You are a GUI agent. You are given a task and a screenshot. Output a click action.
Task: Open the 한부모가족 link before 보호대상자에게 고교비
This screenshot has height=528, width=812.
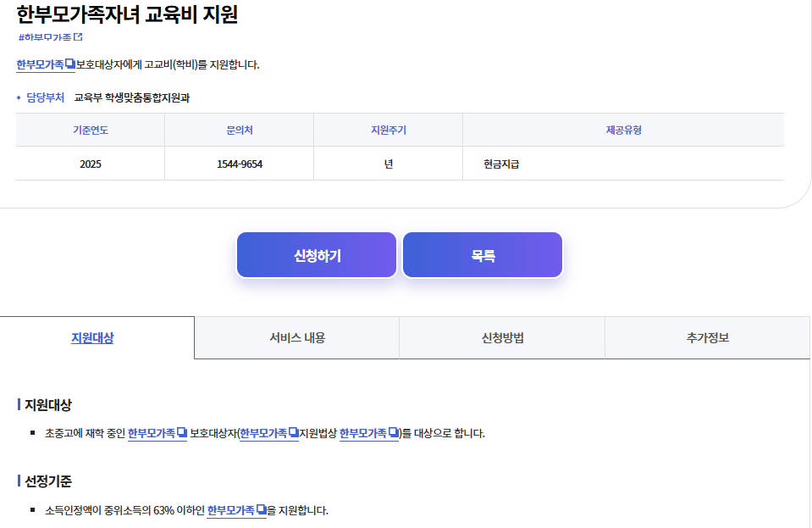click(x=46, y=64)
